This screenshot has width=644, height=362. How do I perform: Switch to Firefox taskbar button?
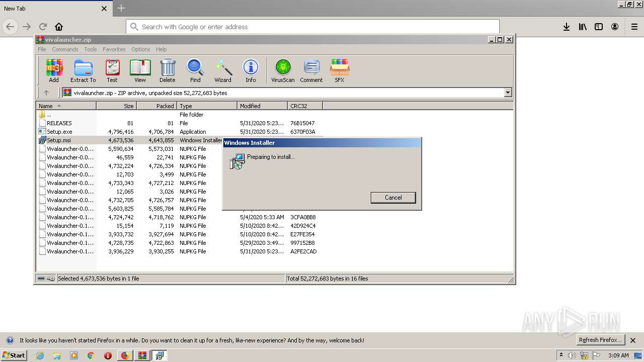point(125,355)
